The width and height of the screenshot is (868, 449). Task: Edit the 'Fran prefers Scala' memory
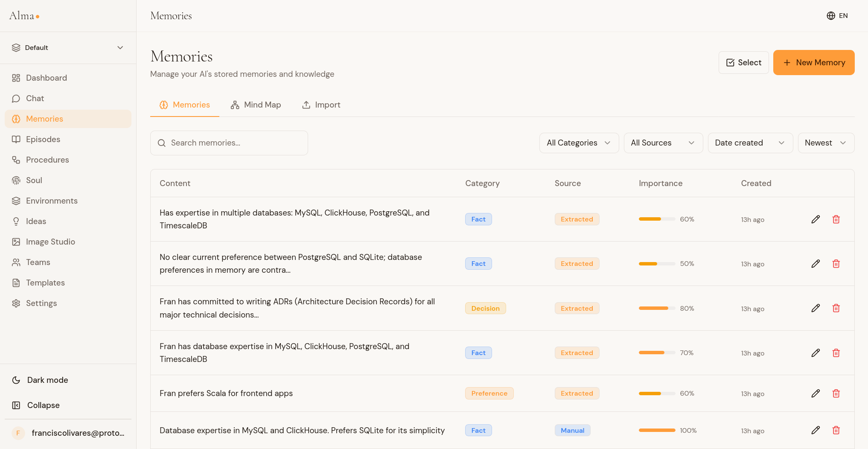click(x=816, y=394)
